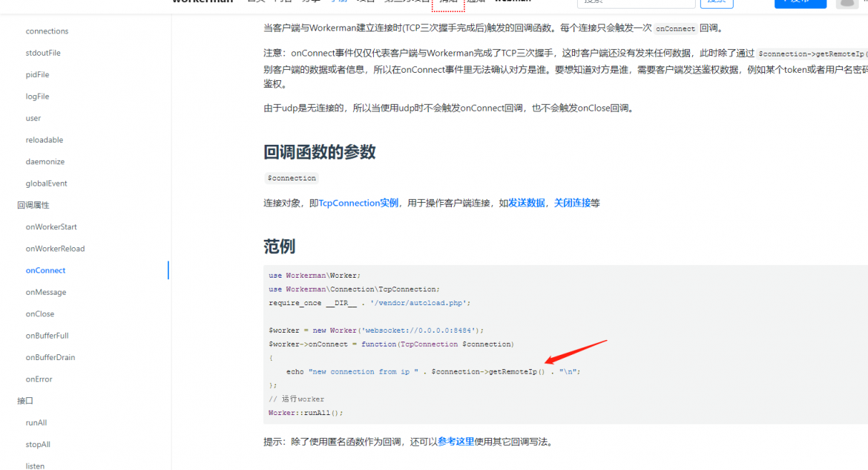Click the 提示 line about anonymous functions
Screen dimensions: 868x470
click(x=409, y=442)
